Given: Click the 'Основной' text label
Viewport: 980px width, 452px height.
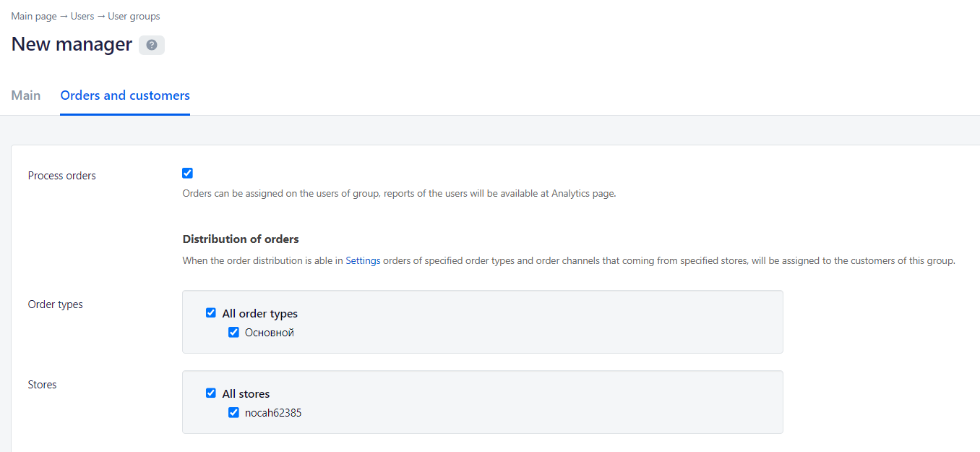Looking at the screenshot, I should click(x=270, y=333).
